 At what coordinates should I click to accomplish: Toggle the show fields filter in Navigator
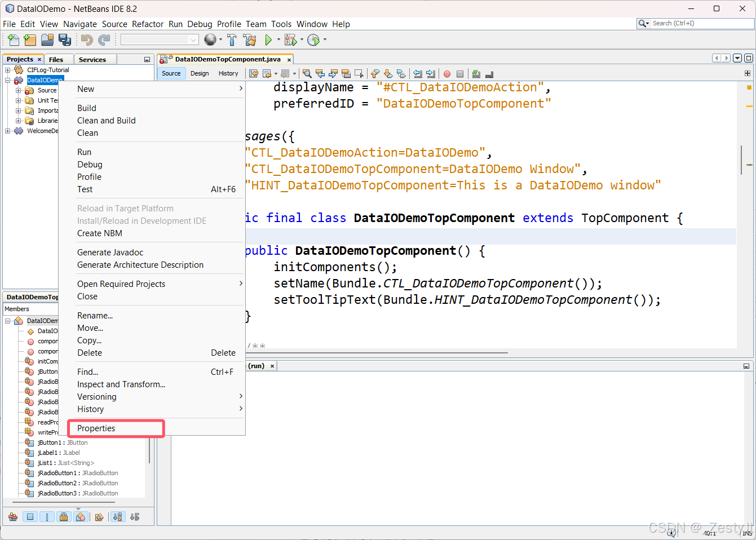coord(82,516)
